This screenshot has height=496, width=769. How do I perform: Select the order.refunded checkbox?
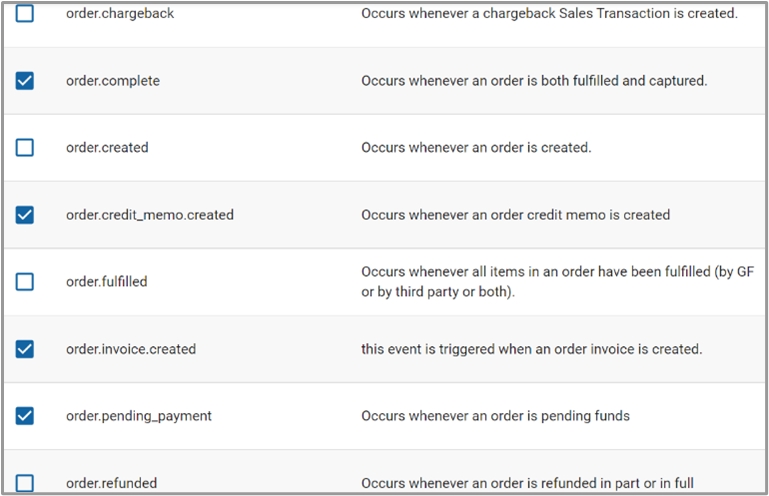tap(25, 483)
